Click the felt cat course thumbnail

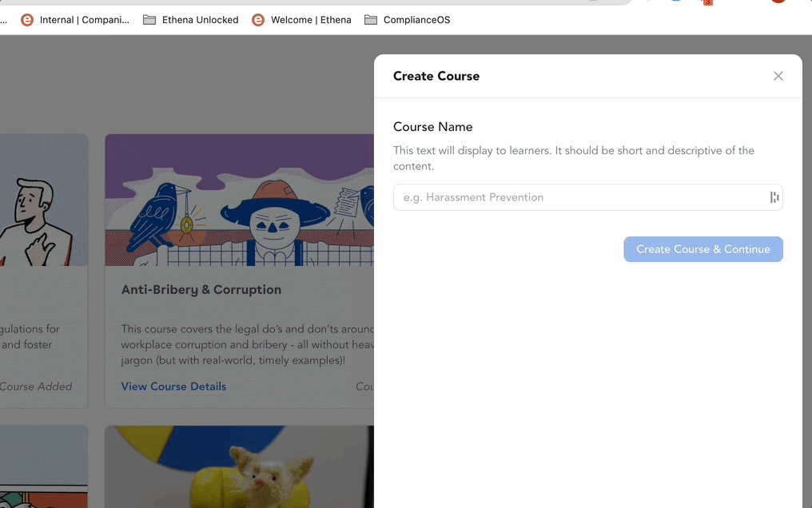[239, 466]
